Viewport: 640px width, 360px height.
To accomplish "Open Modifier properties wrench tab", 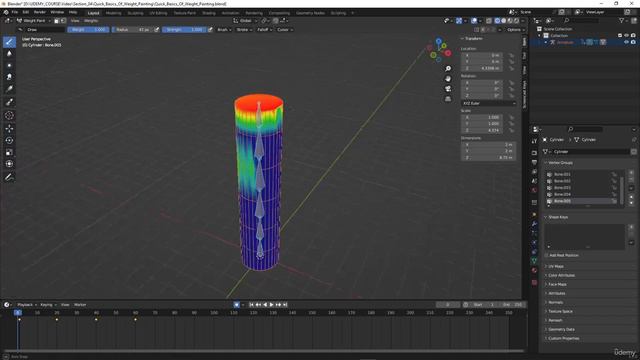I will (534, 224).
